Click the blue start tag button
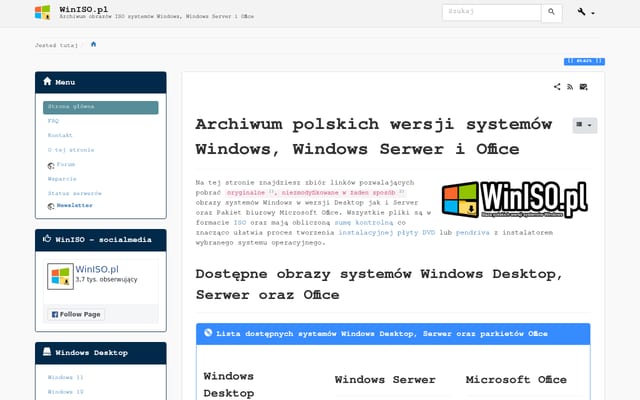 [584, 61]
